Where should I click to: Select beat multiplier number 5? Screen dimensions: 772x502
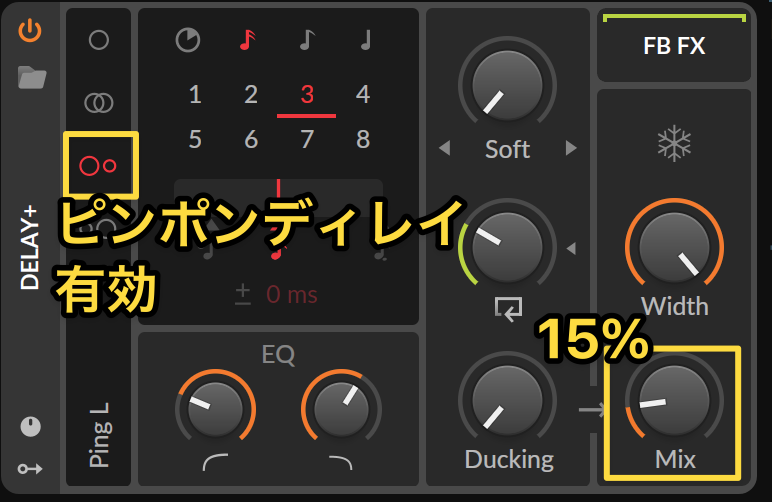[195, 139]
